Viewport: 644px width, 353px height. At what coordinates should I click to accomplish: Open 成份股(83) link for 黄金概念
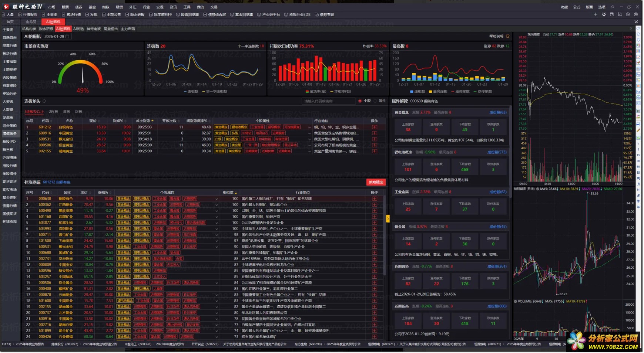498,112
